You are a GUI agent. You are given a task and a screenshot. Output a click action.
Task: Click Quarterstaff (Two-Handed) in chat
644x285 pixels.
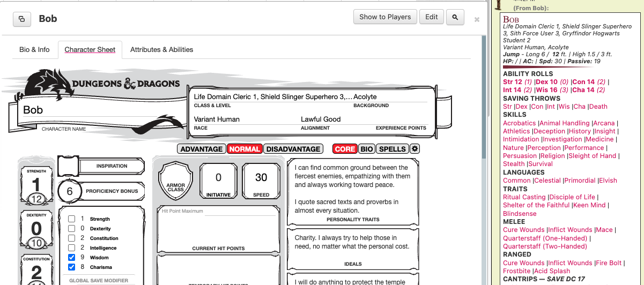point(545,246)
